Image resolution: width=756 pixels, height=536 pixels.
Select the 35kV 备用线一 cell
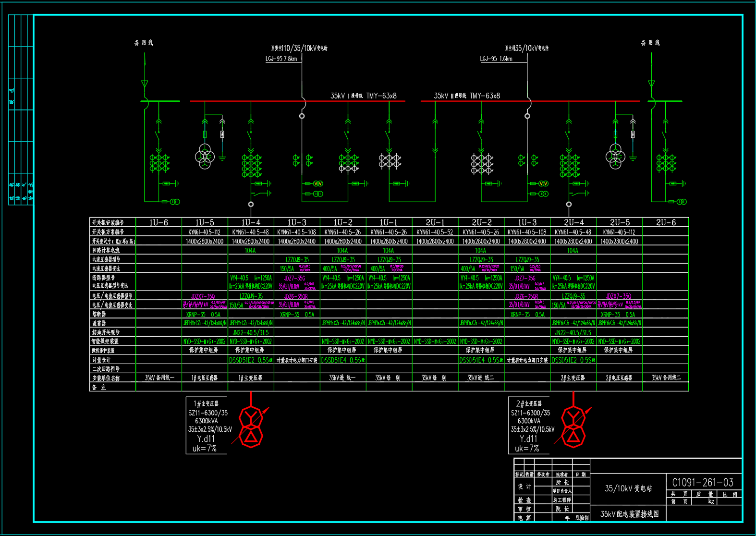point(159,378)
